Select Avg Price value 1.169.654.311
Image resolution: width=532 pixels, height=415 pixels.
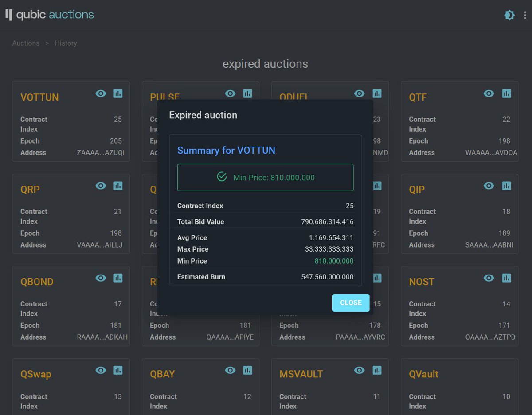coord(330,238)
